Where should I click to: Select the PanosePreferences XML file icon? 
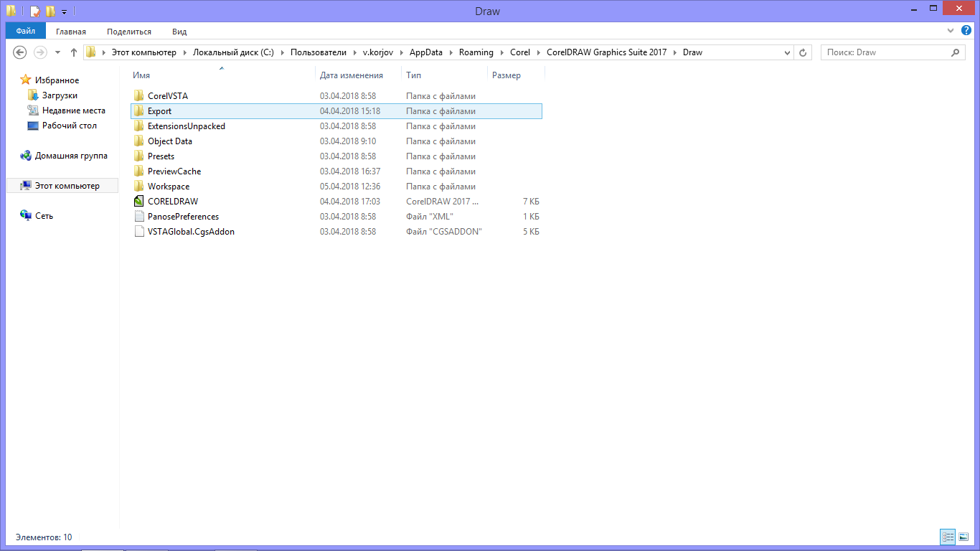[x=139, y=216]
